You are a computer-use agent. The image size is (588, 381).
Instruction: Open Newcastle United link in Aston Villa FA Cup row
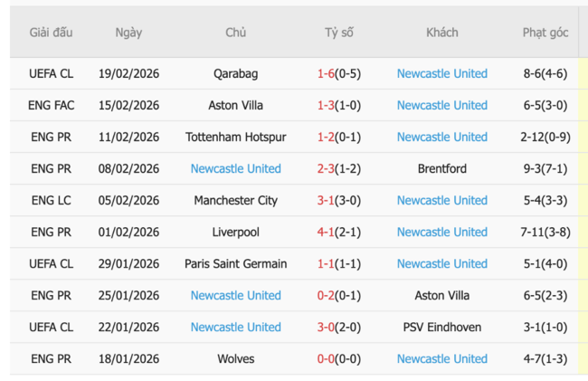pyautogui.click(x=441, y=105)
